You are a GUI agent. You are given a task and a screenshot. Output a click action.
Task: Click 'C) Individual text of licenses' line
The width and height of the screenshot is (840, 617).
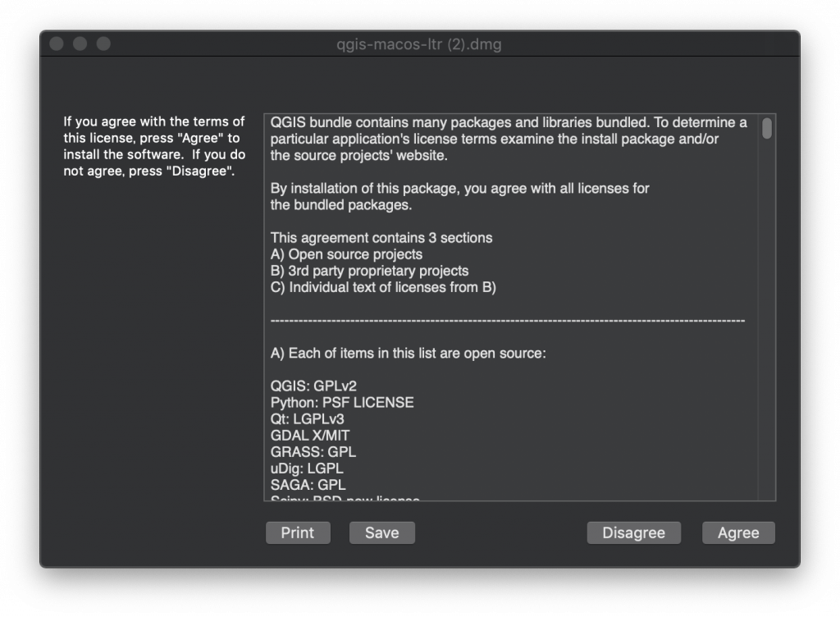383,288
